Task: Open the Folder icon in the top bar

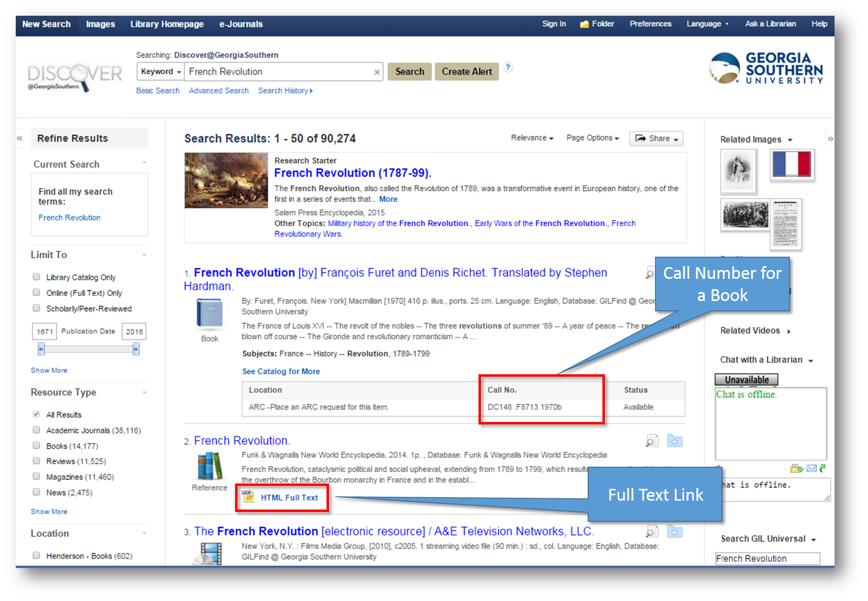Action: (584, 24)
